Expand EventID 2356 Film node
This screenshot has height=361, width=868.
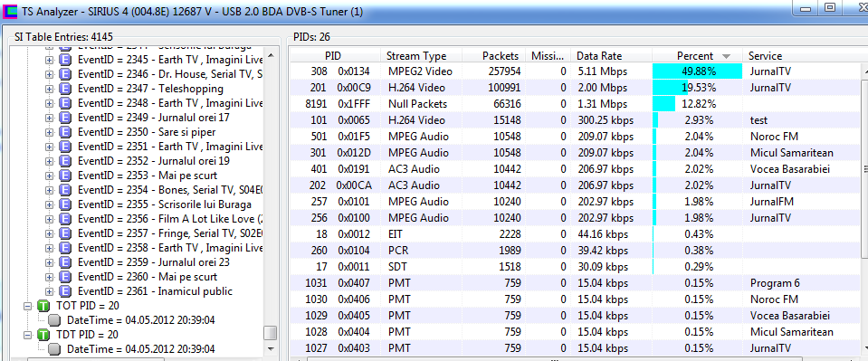49,219
